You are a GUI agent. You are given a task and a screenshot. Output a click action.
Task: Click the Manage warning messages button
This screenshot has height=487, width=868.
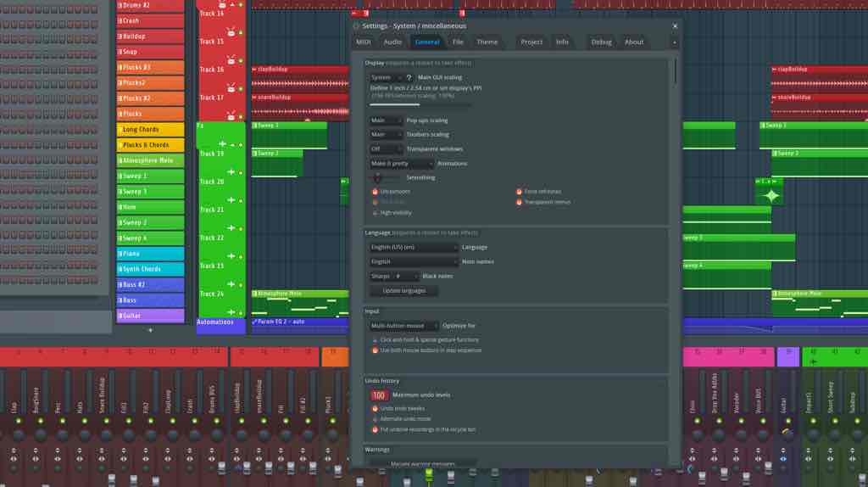[422, 464]
